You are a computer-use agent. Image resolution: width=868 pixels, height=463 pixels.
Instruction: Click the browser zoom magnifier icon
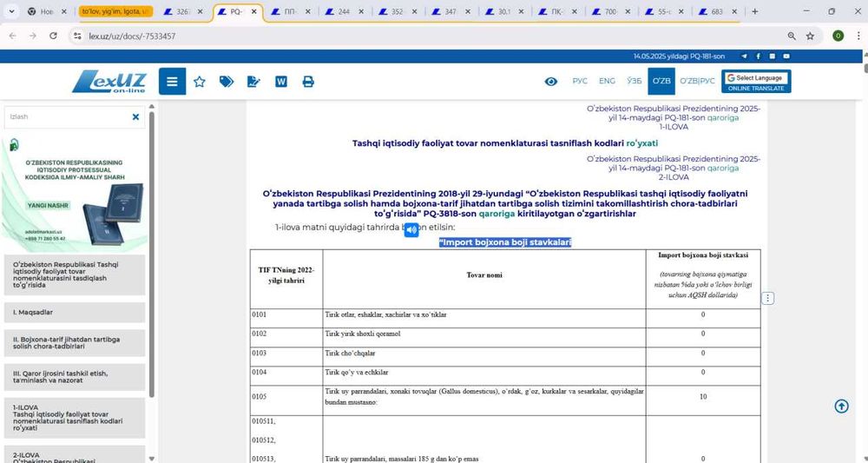point(792,36)
